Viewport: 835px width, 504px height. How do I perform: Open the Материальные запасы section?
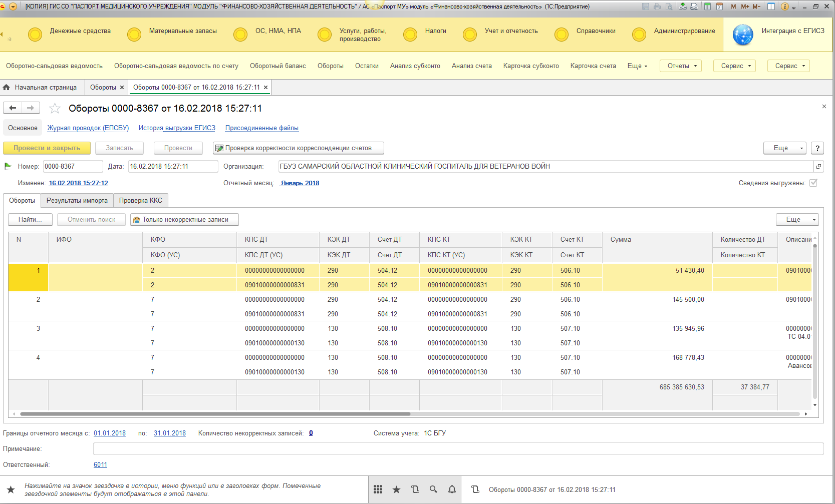click(x=183, y=31)
